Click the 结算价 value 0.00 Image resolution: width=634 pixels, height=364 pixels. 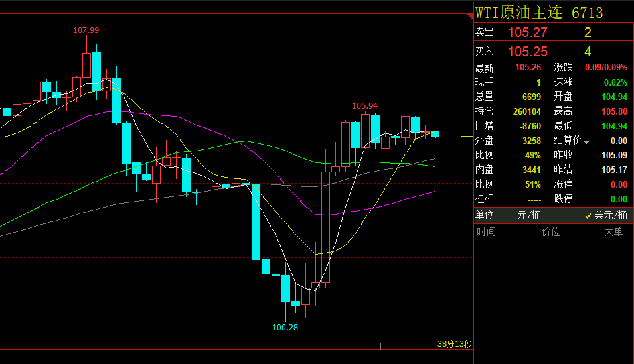coord(619,141)
